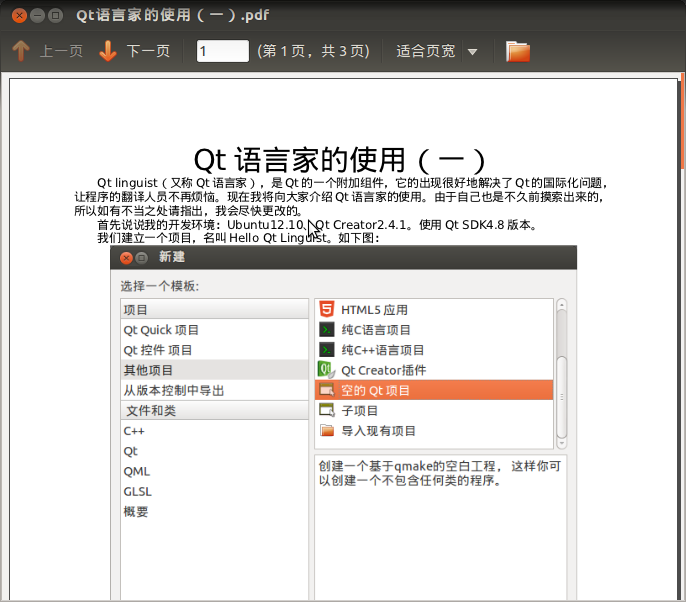This screenshot has width=686, height=602.
Task: Click the 纯C++语言项目 terminal icon
Action: (326, 350)
